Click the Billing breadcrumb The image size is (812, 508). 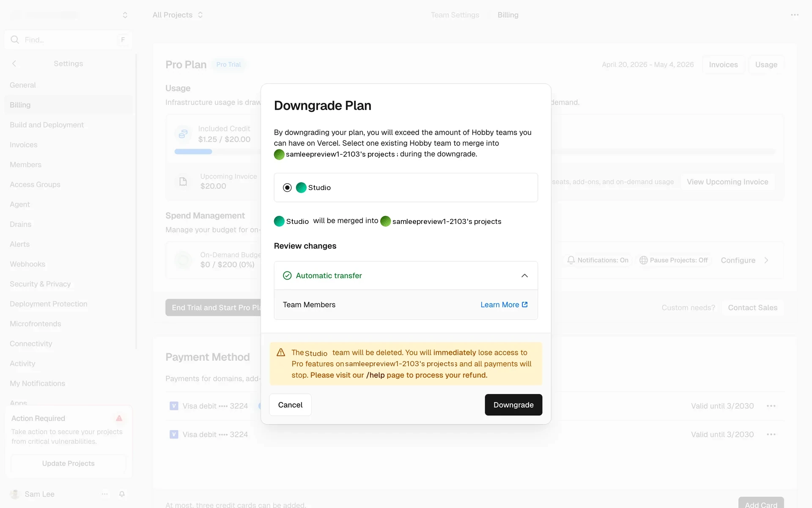(x=508, y=15)
